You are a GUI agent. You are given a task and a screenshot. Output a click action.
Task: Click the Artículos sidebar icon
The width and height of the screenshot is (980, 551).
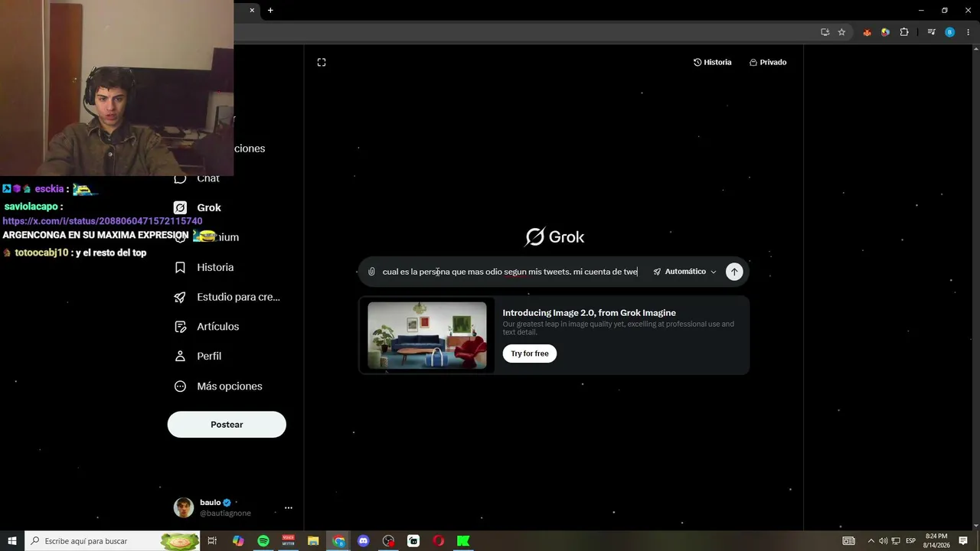tap(180, 327)
